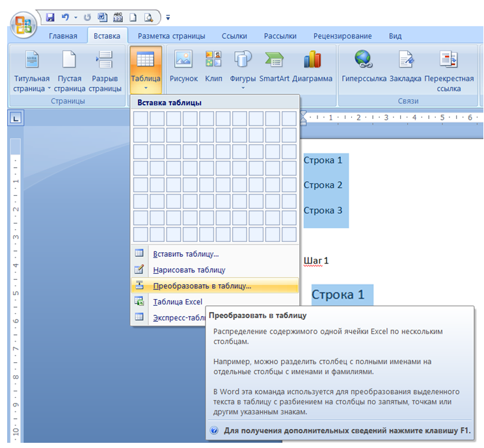This screenshot has height=448, width=484.
Task: Insert a Перекрестная ссылка
Action: (449, 71)
